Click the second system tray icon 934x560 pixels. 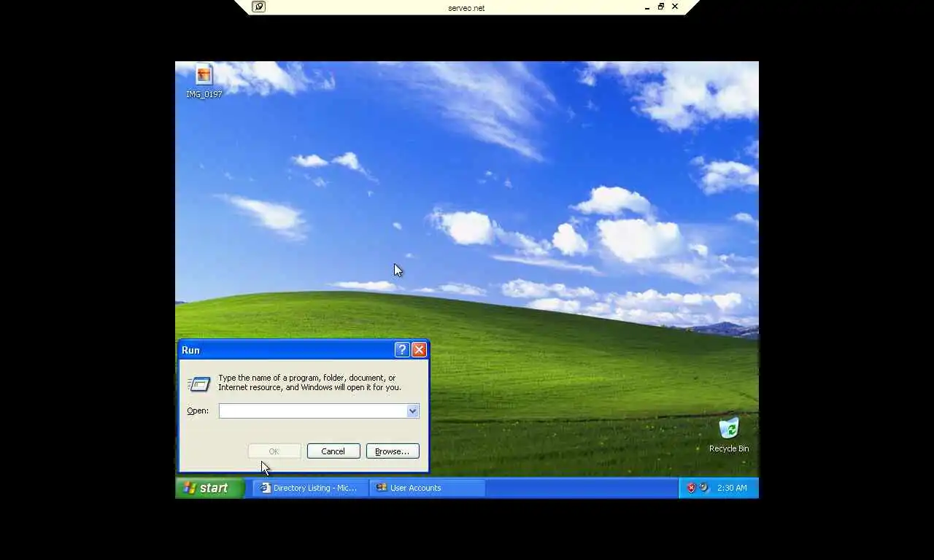[703, 488]
